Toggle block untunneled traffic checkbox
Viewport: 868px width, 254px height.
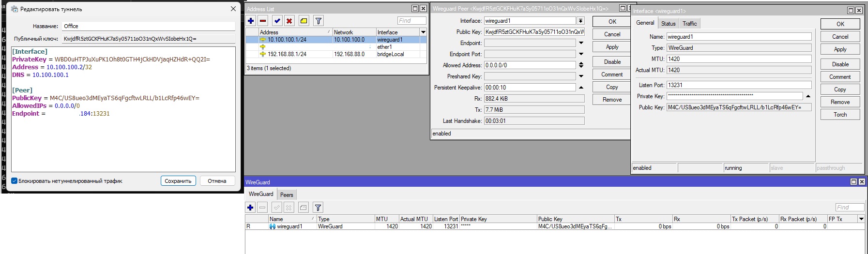(15, 181)
